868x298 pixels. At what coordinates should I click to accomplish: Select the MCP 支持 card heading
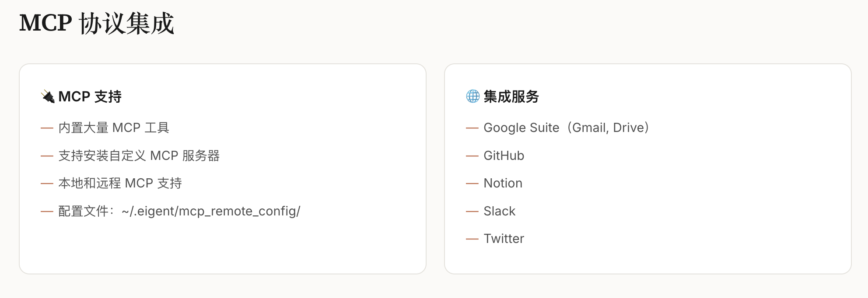[90, 97]
